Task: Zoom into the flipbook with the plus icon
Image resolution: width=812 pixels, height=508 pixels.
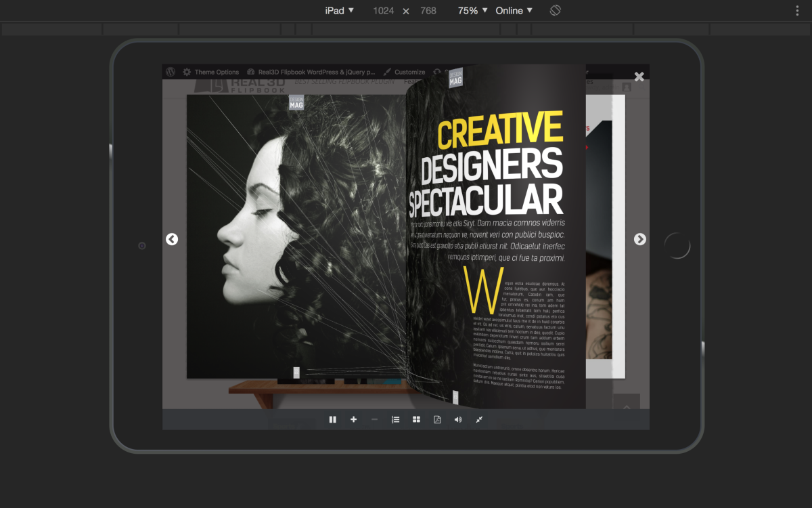Action: coord(354,419)
